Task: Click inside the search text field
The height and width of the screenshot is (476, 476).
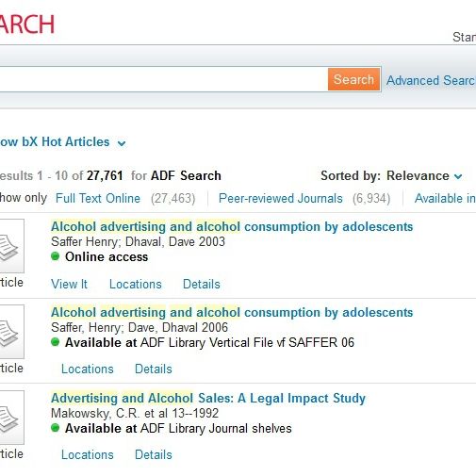Action: coord(163,79)
